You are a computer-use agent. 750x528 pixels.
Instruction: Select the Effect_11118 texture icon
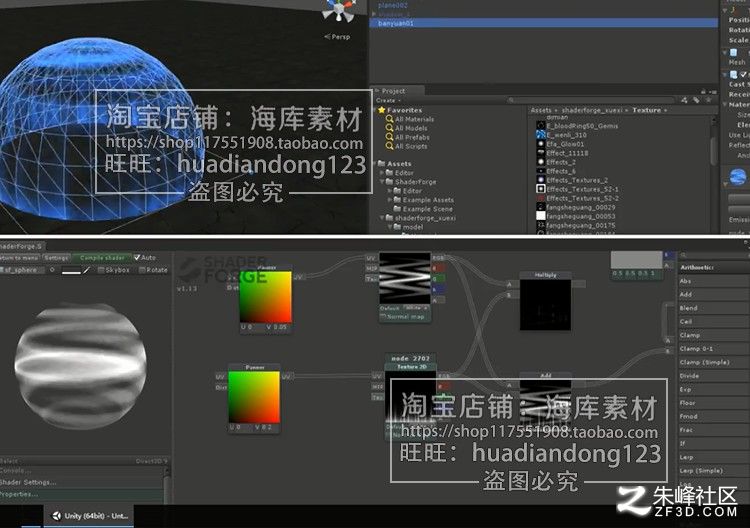coord(540,153)
